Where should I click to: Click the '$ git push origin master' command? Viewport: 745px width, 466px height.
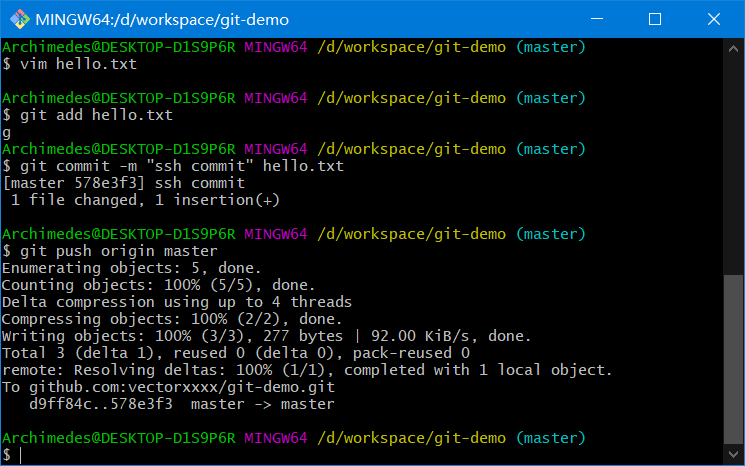tap(110, 251)
